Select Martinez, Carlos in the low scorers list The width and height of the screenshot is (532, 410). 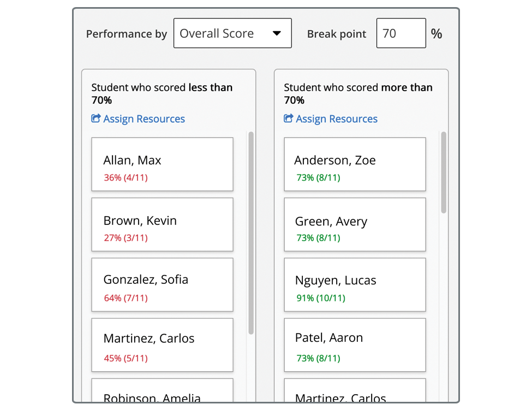click(x=162, y=344)
